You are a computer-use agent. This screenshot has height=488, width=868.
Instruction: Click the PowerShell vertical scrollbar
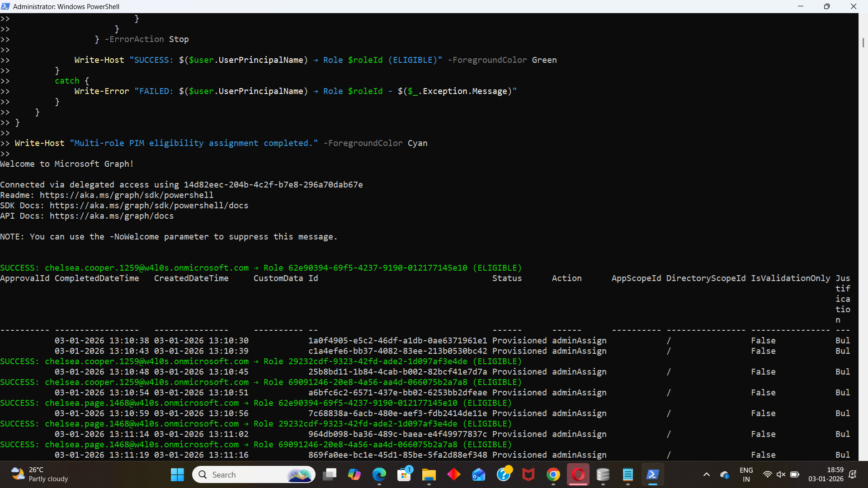point(863,43)
